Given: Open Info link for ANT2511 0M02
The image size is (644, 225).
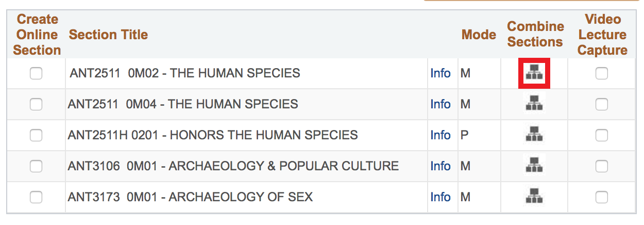Looking at the screenshot, I should [440, 73].
